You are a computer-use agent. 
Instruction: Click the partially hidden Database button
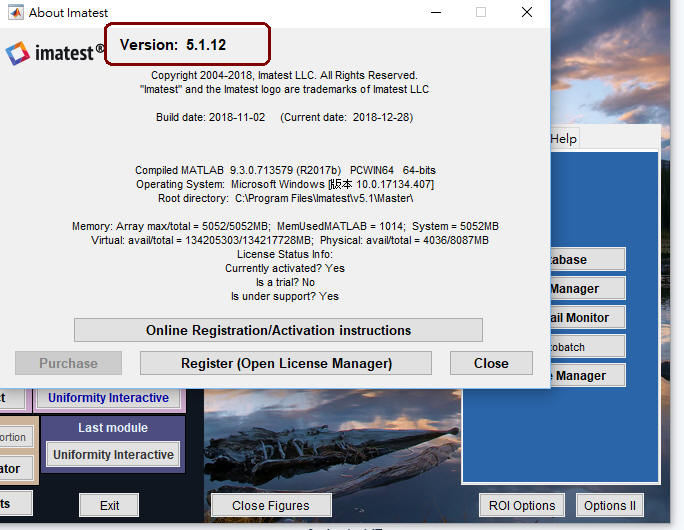coord(588,259)
